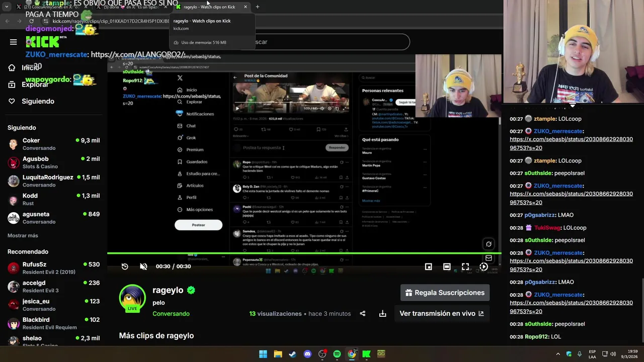Download the clip
This screenshot has width=644, height=362.
click(382, 313)
